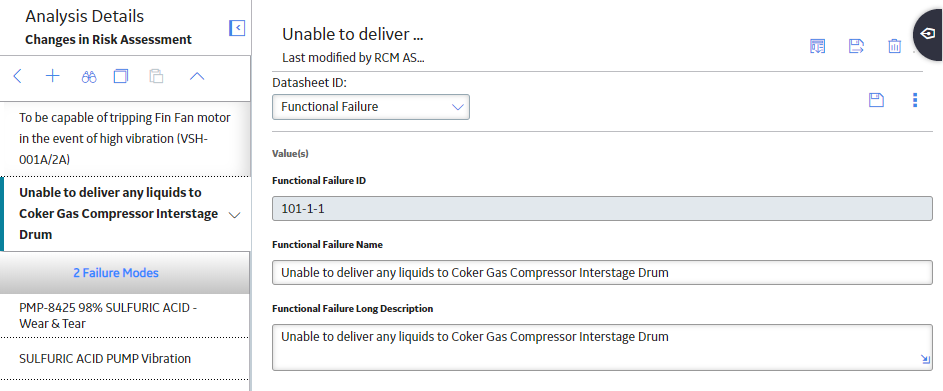The height and width of the screenshot is (391, 943).
Task: Expand chevron beside Unable to deliver liquids node
Action: [x=235, y=215]
